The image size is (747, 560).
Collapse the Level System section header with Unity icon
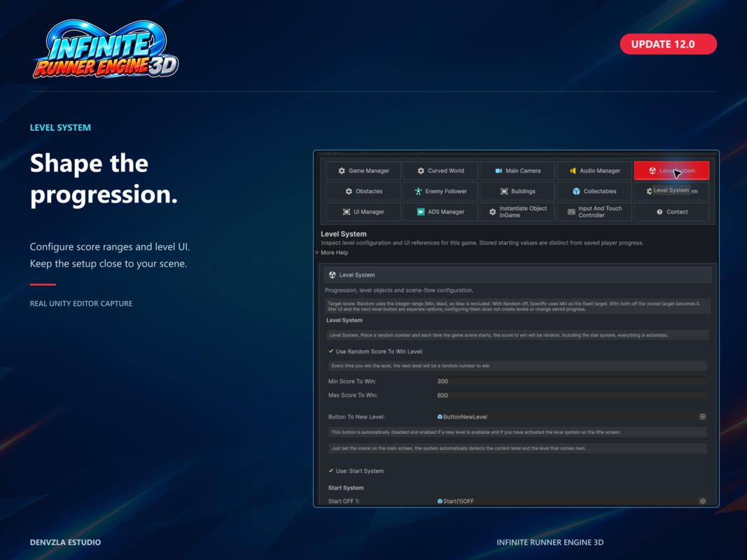(x=517, y=275)
